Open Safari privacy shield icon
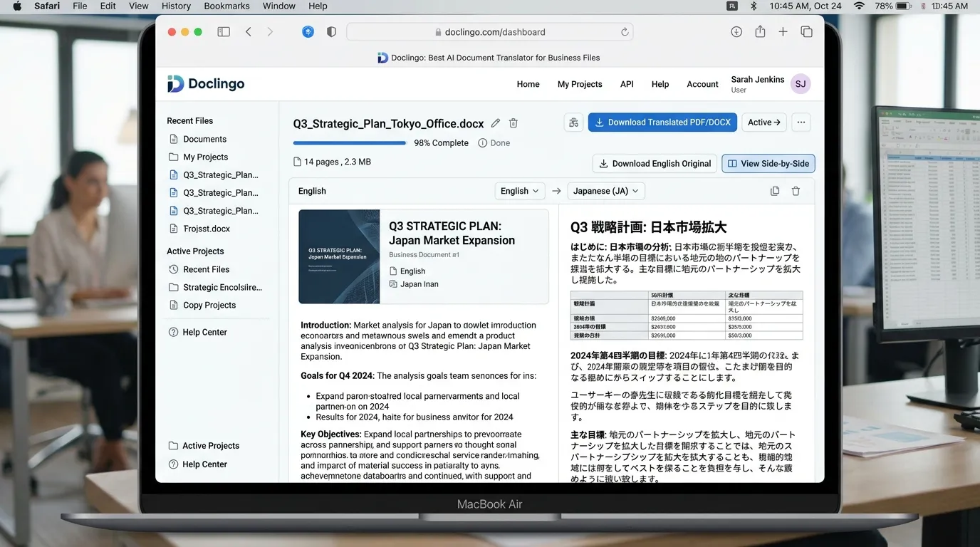The image size is (980, 547). (331, 32)
